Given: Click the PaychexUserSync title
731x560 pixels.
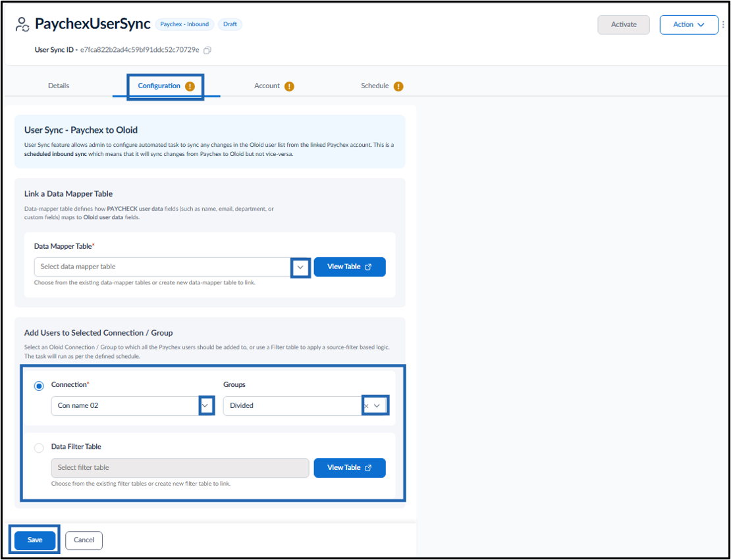Looking at the screenshot, I should (93, 24).
